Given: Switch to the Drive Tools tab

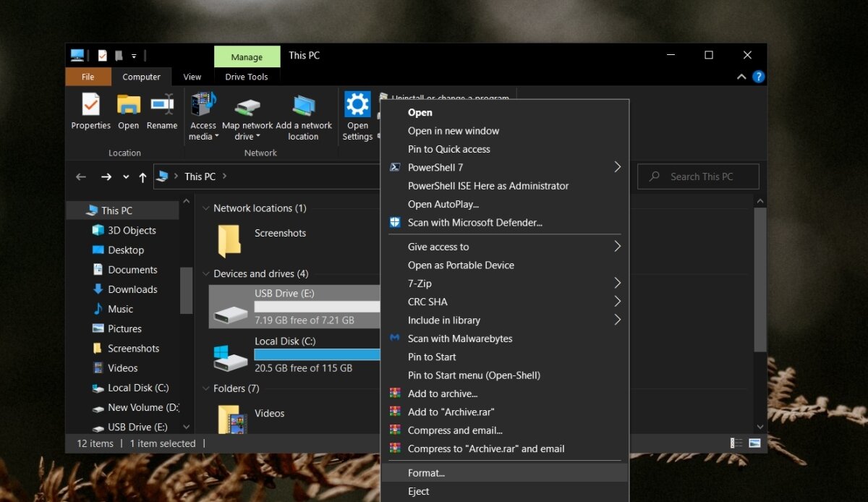Looking at the screenshot, I should tap(247, 77).
